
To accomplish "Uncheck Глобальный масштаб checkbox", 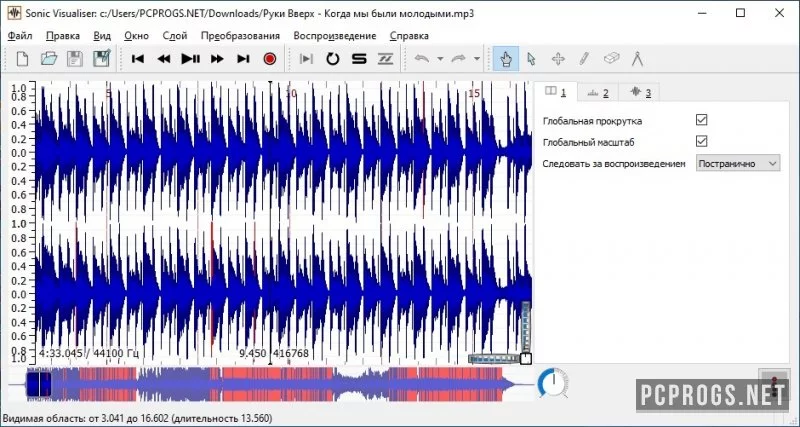I will pyautogui.click(x=702, y=141).
